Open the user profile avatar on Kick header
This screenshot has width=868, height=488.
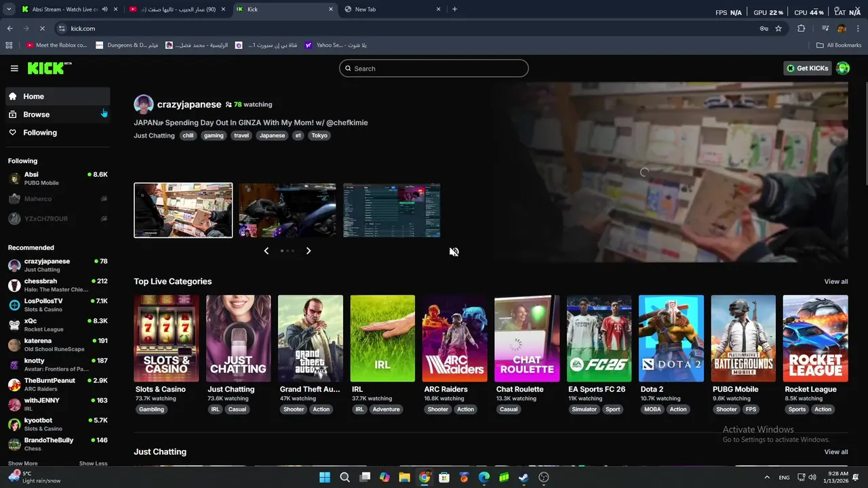843,68
